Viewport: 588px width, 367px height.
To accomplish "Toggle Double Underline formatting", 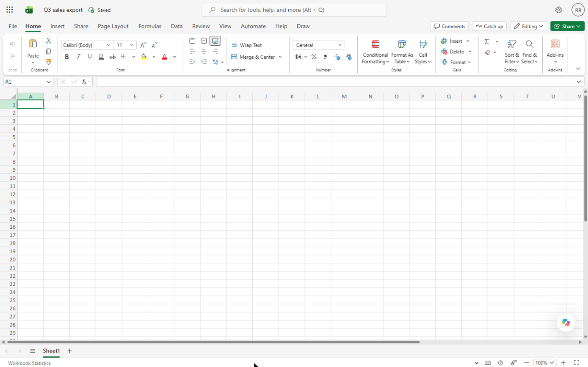I will click(x=101, y=57).
